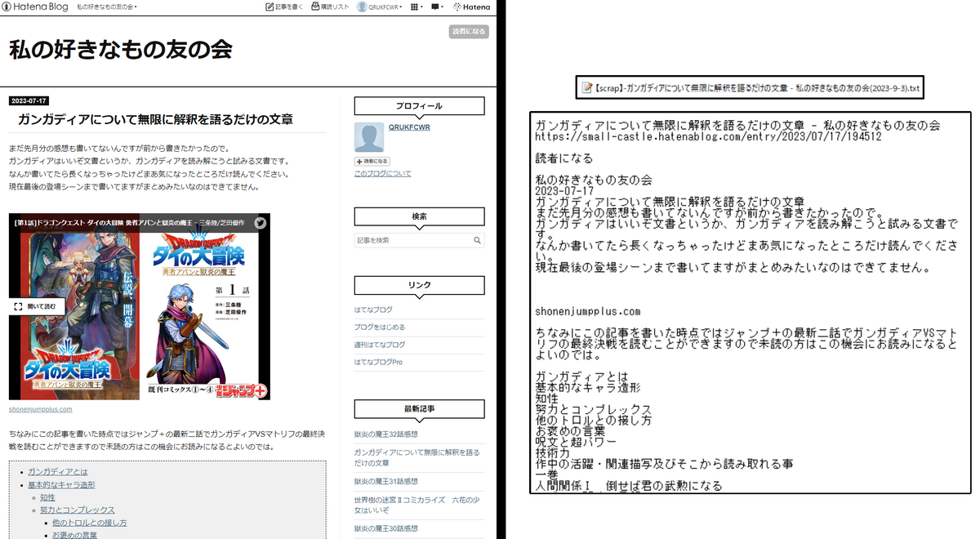Open the speech-bubble notifications dropdown
The image size is (980, 539).
click(437, 7)
